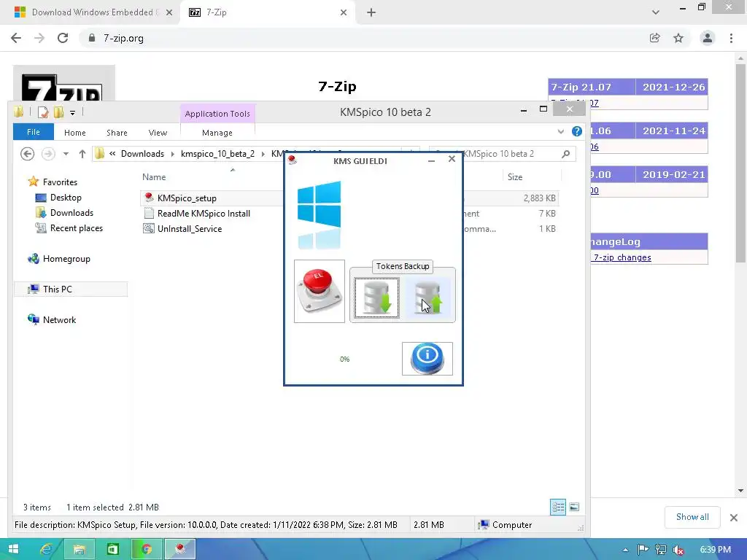Select Homegroup in navigation pane
The height and width of the screenshot is (560, 747).
pyautogui.click(x=66, y=259)
